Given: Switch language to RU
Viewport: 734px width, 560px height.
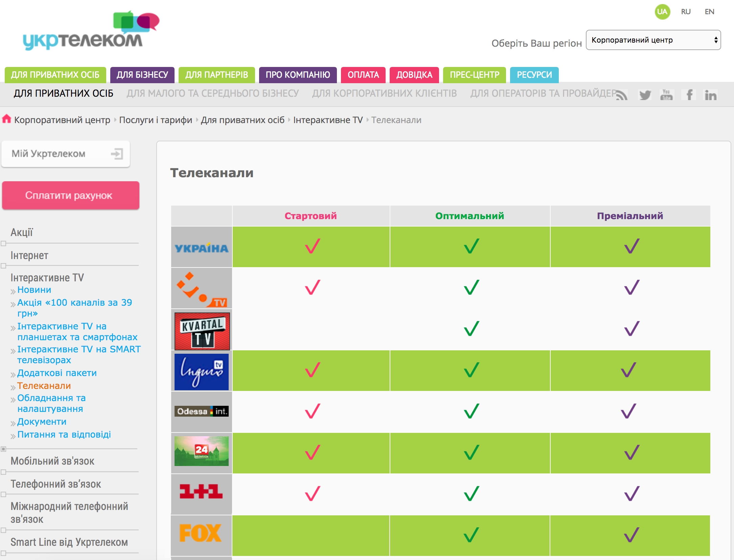Looking at the screenshot, I should tap(686, 12).
